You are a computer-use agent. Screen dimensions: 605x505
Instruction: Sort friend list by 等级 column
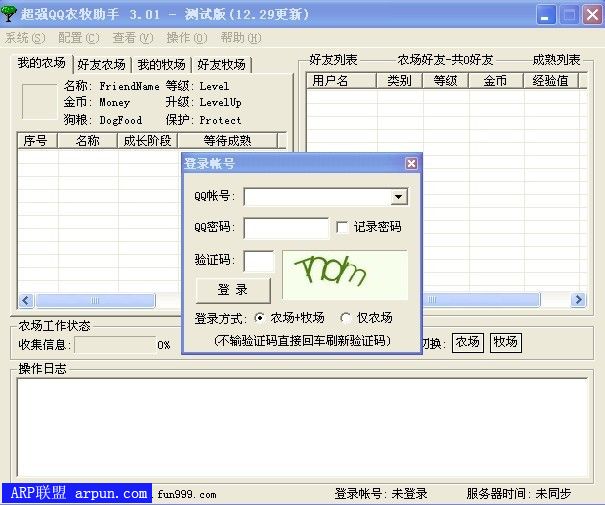click(x=446, y=81)
